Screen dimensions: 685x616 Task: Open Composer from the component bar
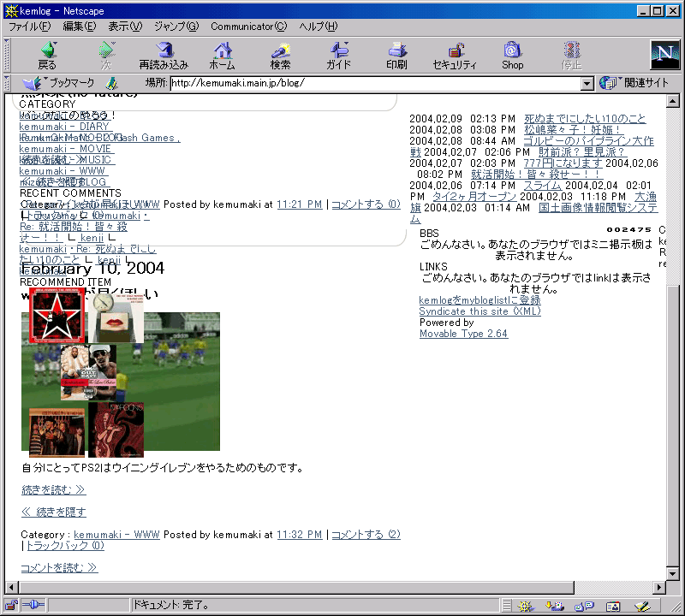(x=642, y=606)
